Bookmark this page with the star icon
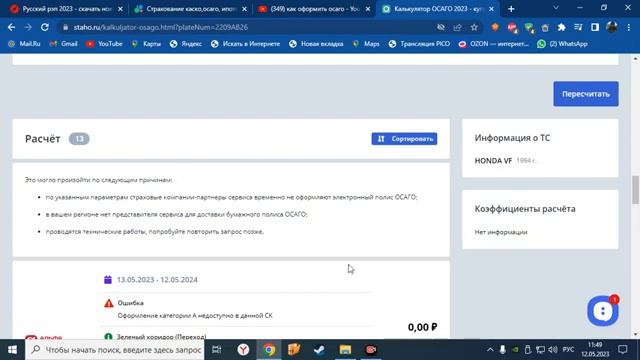The width and height of the screenshot is (640, 360). [x=474, y=27]
